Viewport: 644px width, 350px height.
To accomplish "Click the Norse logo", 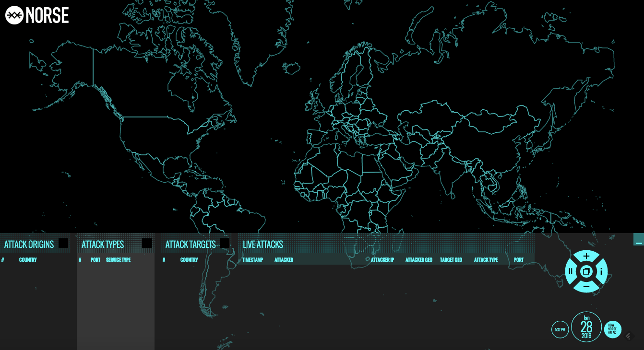I will click(x=37, y=15).
